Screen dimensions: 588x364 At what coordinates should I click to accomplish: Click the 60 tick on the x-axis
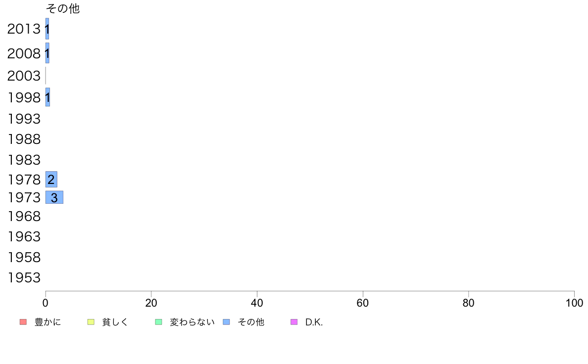363,303
